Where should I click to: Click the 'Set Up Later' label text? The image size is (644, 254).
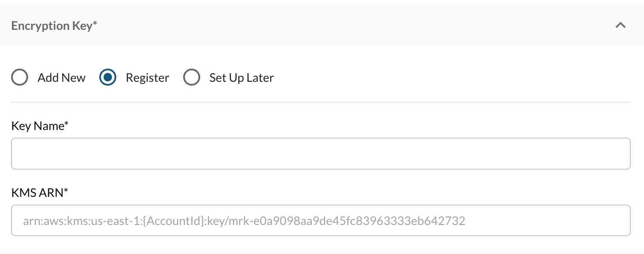241,78
